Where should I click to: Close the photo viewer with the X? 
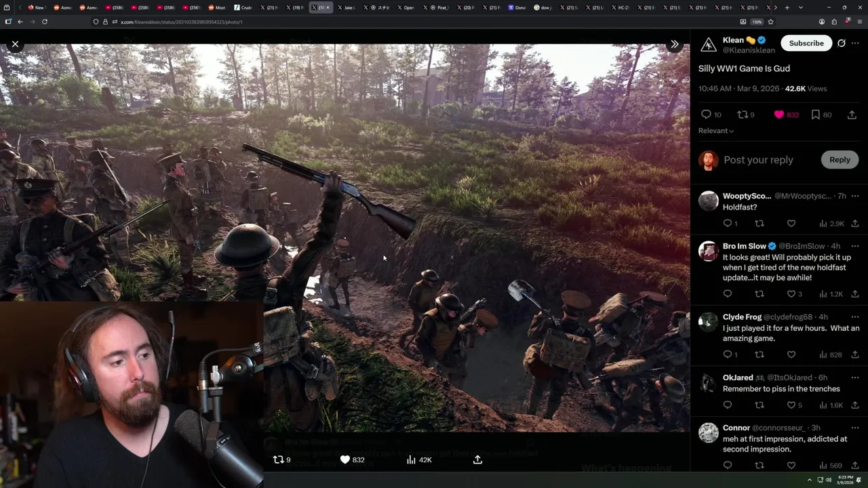[15, 44]
